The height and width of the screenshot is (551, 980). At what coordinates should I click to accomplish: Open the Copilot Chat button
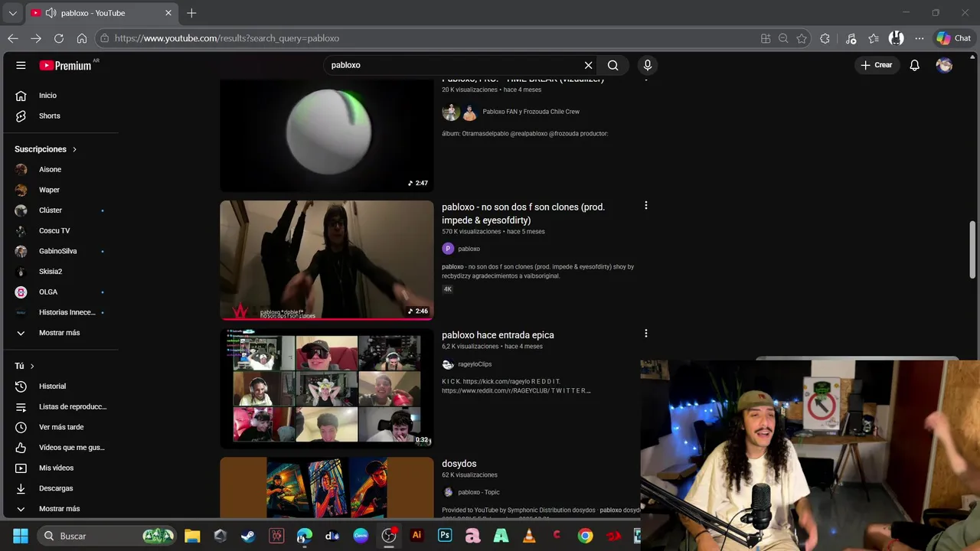tap(953, 38)
